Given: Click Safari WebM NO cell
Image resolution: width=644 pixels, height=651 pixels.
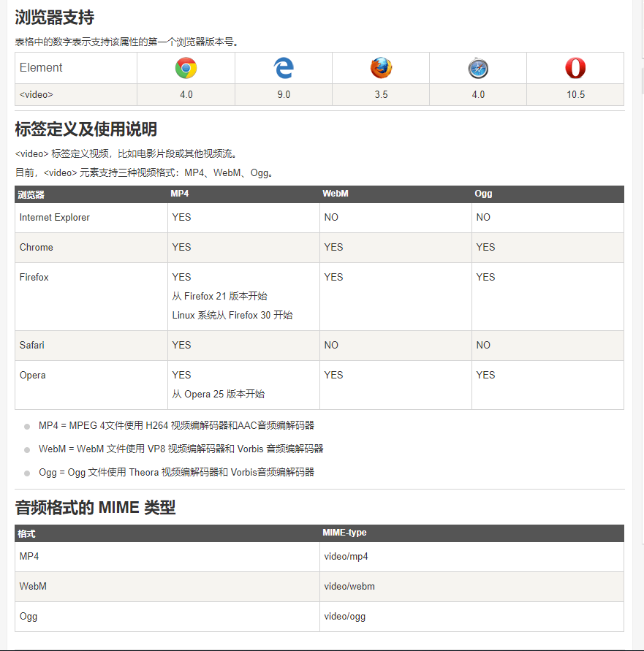Looking at the screenshot, I should point(395,346).
